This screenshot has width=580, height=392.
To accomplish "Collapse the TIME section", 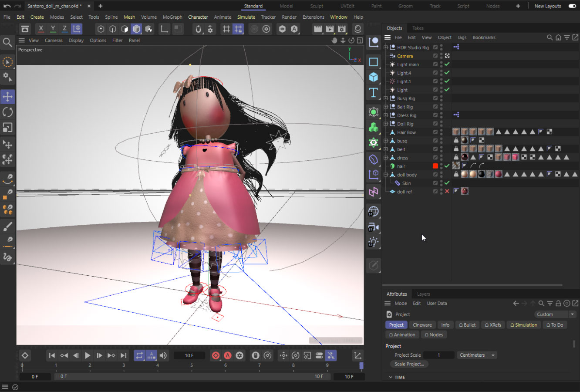I will tap(391, 377).
